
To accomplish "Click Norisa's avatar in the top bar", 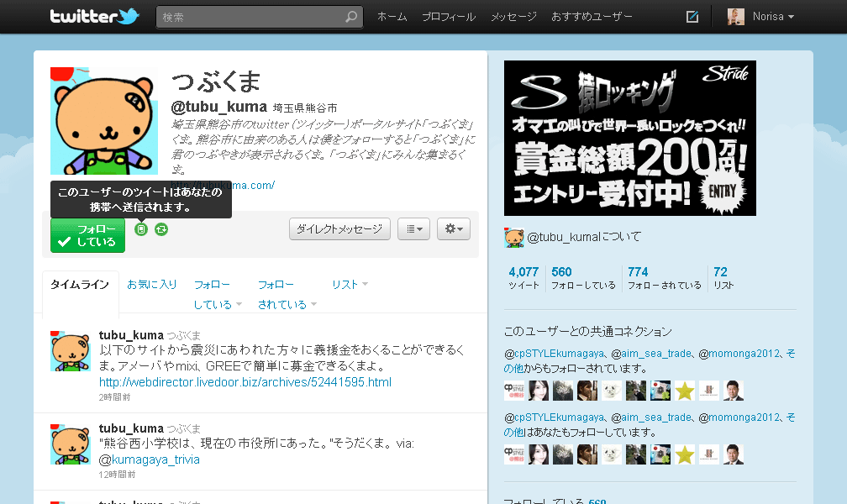I will (736, 17).
